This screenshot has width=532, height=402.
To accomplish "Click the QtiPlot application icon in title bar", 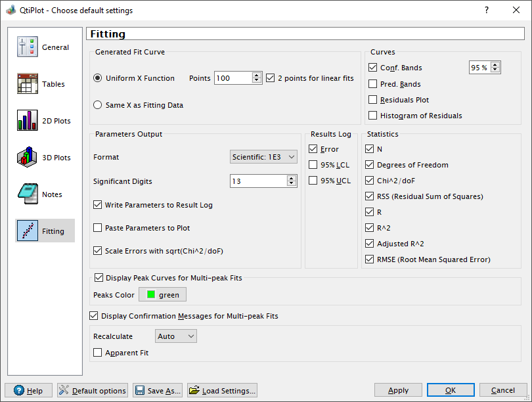I will pos(11,11).
